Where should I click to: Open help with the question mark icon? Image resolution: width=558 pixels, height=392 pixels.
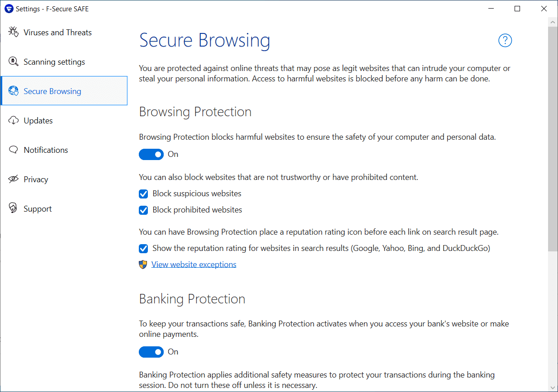click(x=505, y=41)
